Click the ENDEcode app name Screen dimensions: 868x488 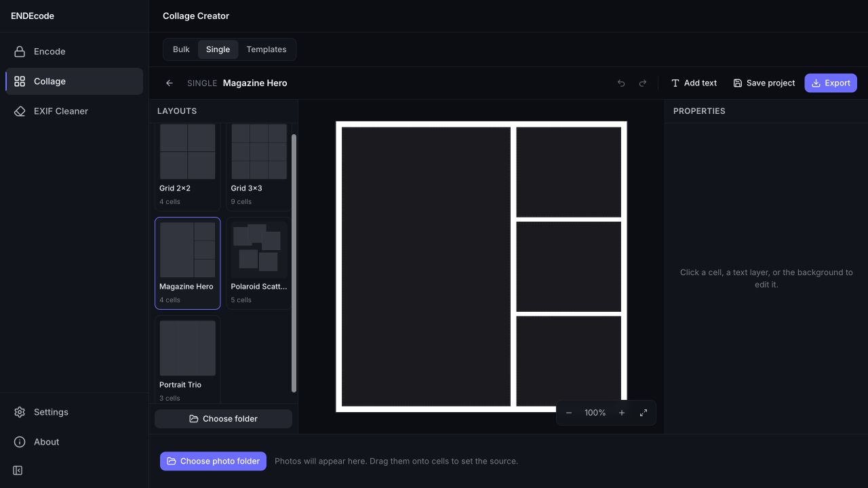pos(33,16)
